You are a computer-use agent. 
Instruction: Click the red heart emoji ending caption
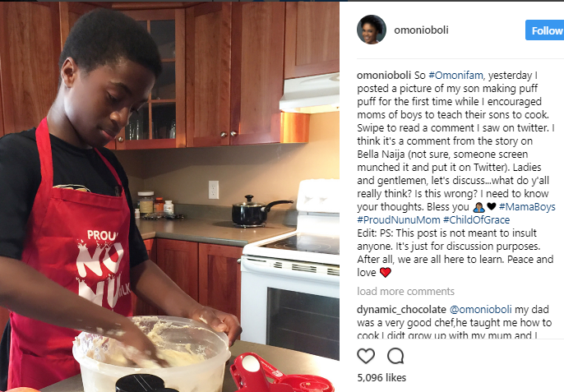386,272
